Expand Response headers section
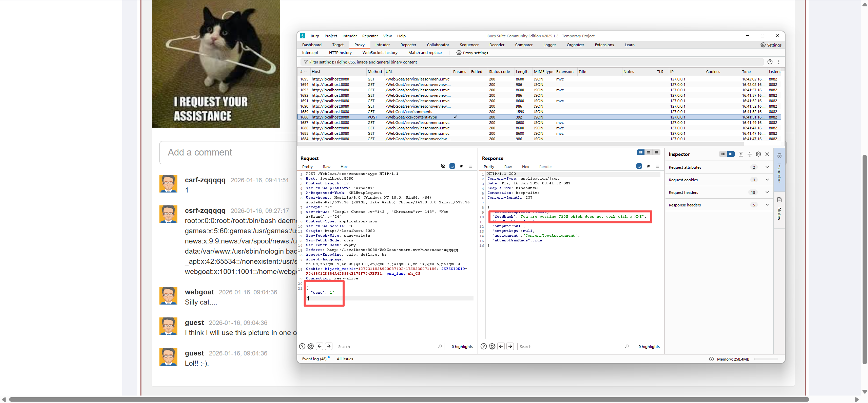The height and width of the screenshot is (403, 868). [767, 205]
